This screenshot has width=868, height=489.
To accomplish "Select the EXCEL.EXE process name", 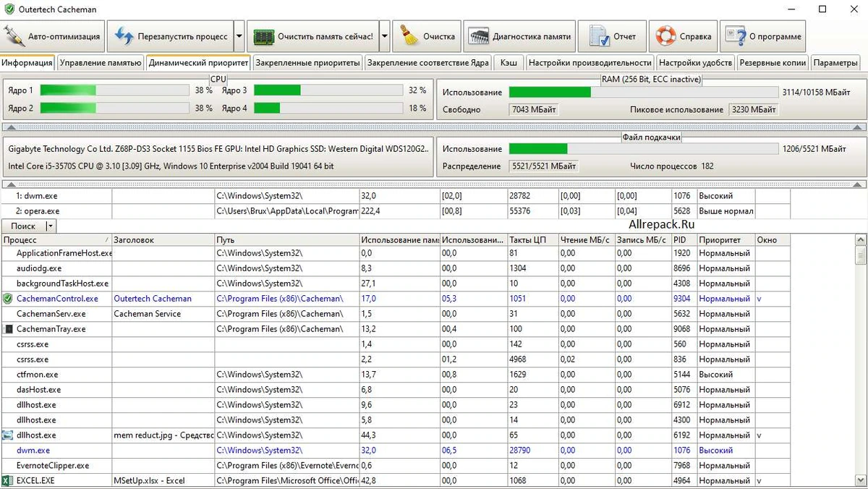I will coord(35,481).
